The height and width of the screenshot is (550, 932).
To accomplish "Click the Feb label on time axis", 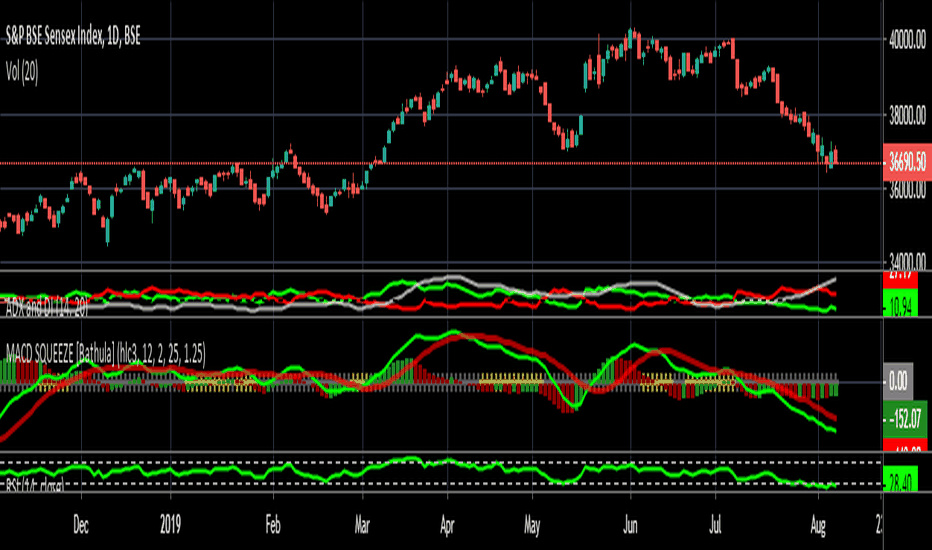I will 272,526.
